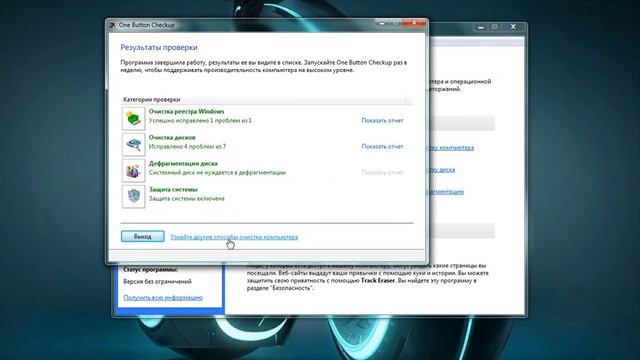Select 'Дефрагментация диска' heading
640x360 pixels.
183,164
